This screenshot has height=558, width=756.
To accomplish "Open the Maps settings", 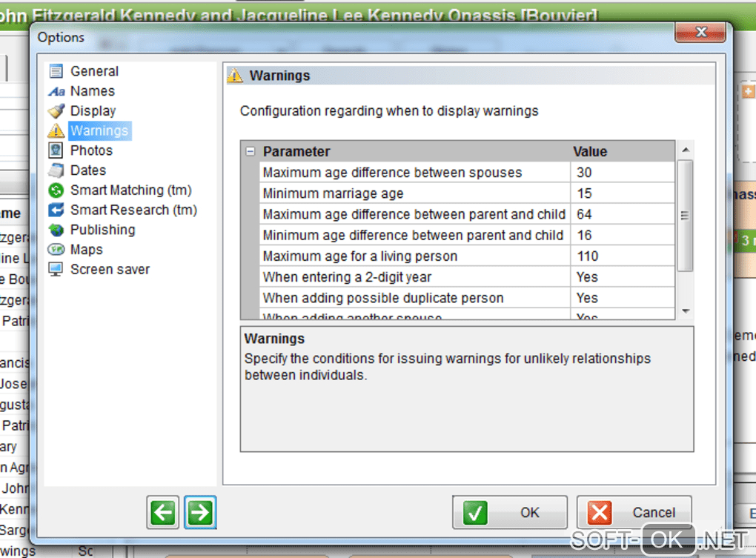I will (87, 250).
